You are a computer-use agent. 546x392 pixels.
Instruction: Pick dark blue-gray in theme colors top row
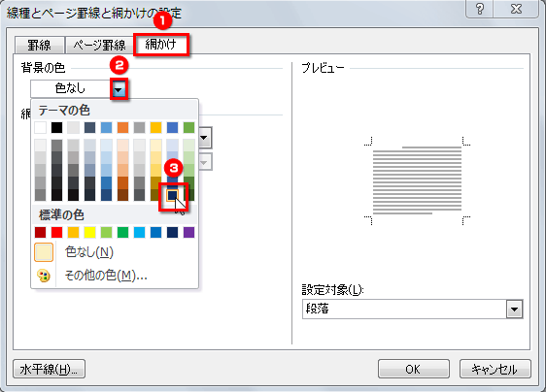(x=89, y=128)
